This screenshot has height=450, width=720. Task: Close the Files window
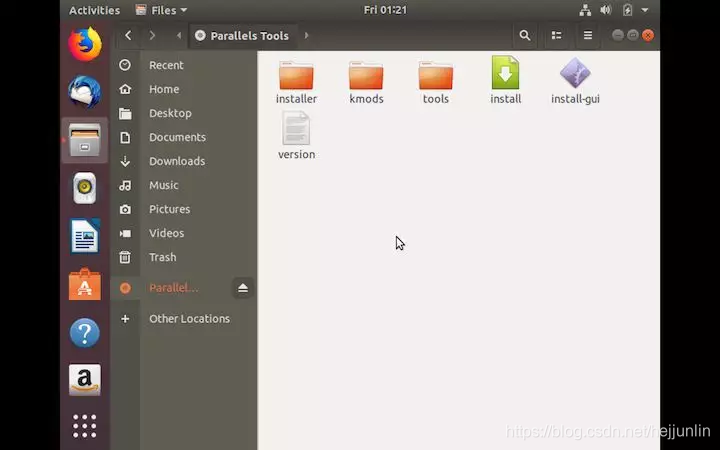tap(648, 35)
